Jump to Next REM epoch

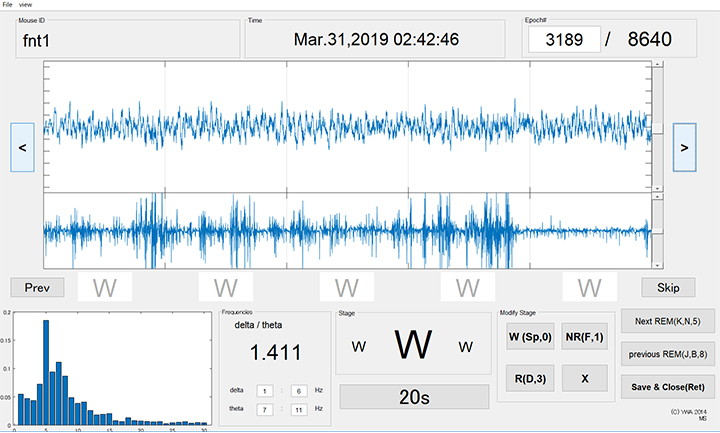(x=664, y=320)
